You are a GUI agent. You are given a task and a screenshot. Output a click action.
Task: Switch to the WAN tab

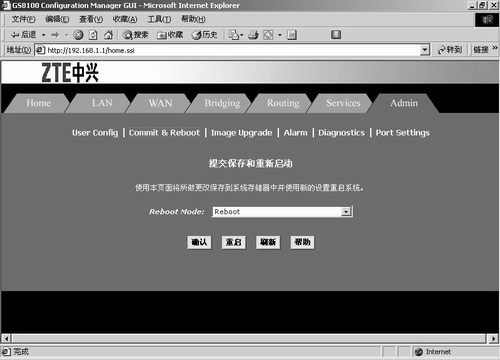(x=160, y=103)
